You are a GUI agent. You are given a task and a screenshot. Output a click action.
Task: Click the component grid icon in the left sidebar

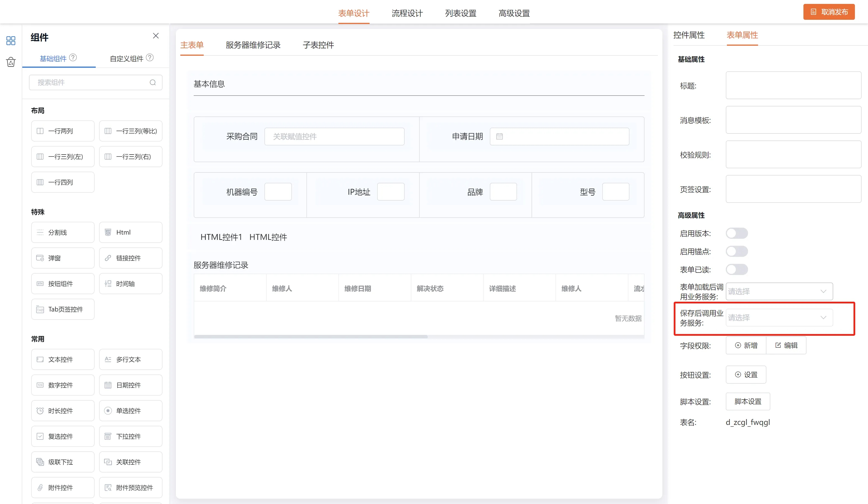pos(11,41)
